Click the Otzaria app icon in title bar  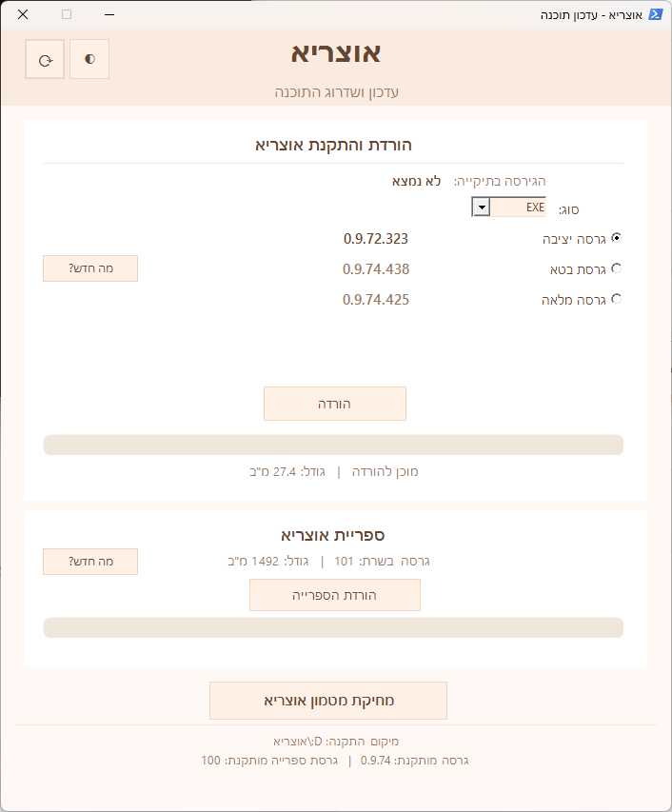[656, 14]
